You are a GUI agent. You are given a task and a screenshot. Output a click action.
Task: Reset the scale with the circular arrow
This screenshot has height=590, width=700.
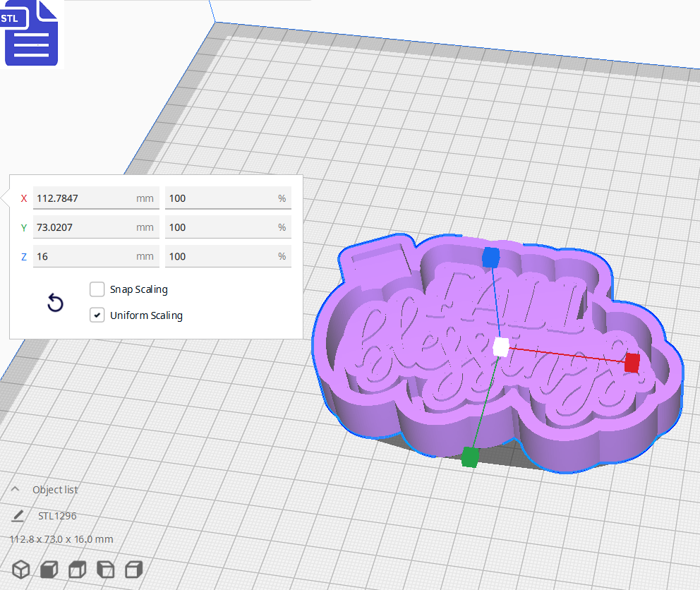(55, 303)
